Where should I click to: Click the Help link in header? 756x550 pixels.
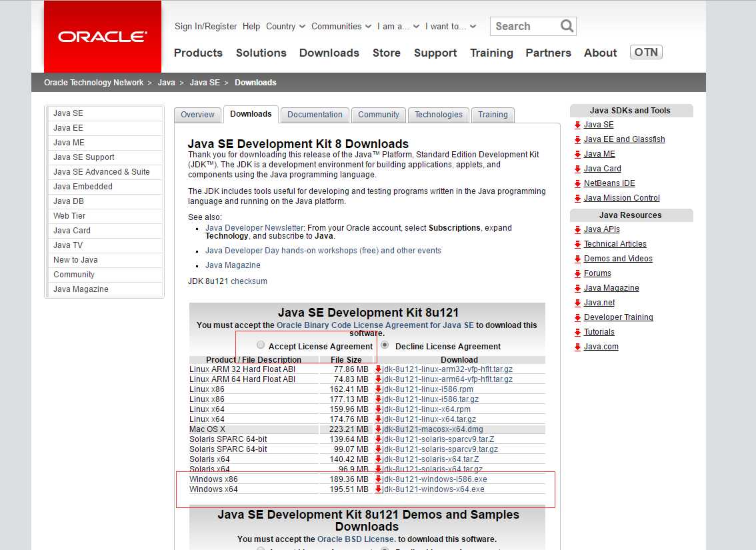coord(251,27)
